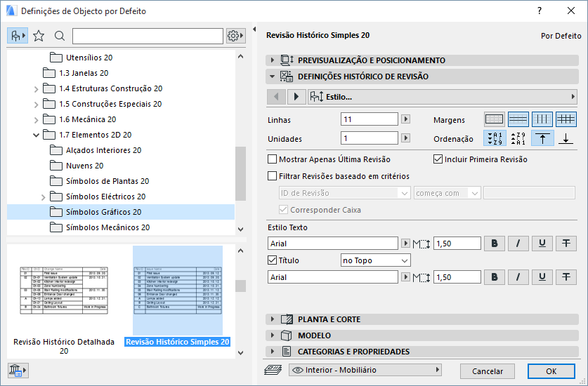Go to previous settings page arrow

(276, 97)
